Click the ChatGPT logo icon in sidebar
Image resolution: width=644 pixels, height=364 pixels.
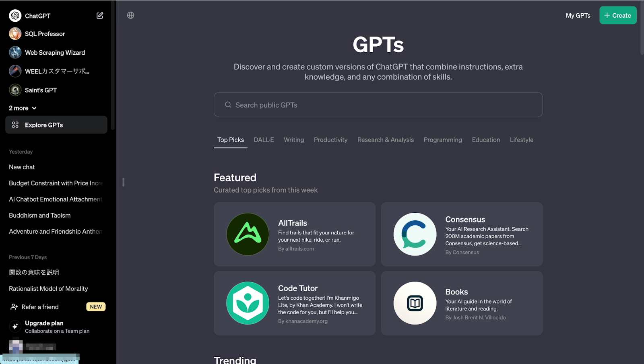[x=15, y=16]
